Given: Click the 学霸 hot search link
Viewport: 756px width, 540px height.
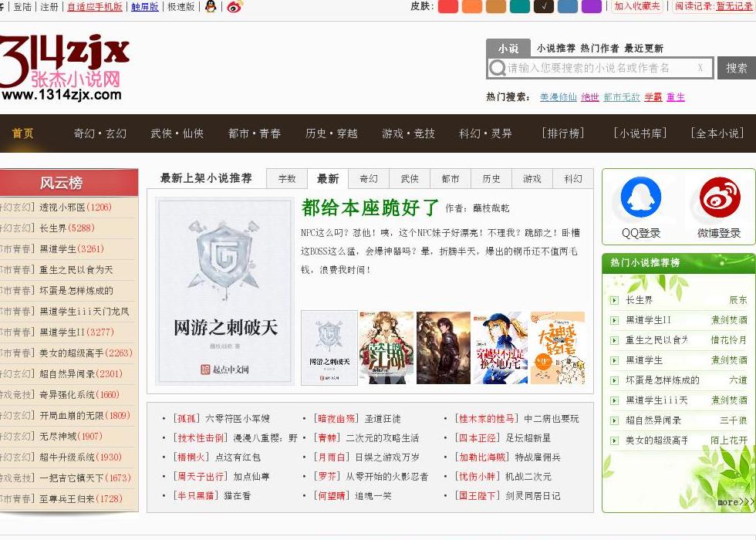Looking at the screenshot, I should [653, 97].
